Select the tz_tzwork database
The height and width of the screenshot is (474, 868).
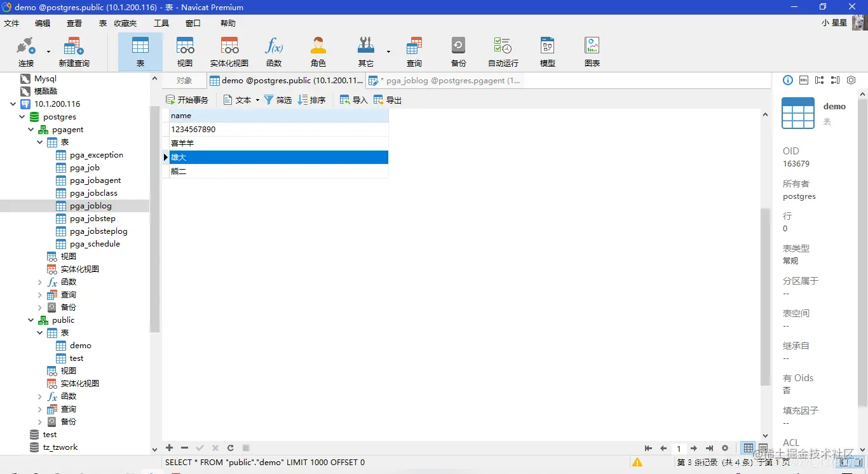(60, 447)
